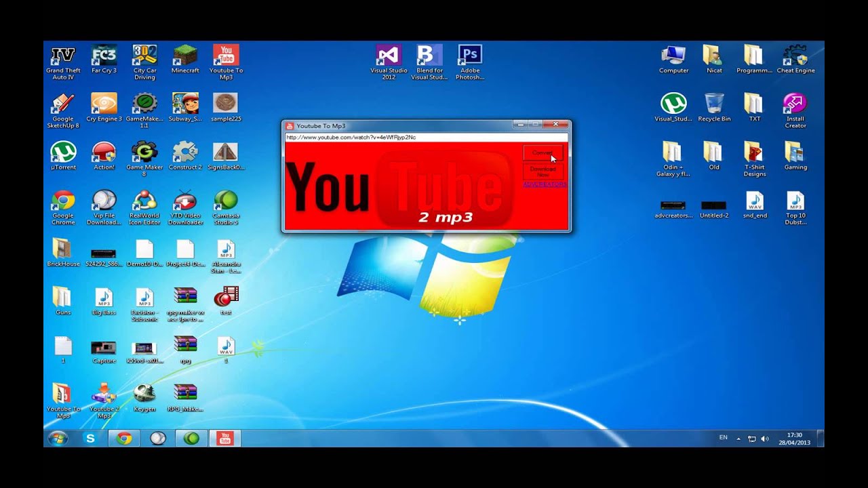Viewport: 868px width, 488px height.
Task: Select the Google SketchUp 8 icon
Action: [x=63, y=110]
